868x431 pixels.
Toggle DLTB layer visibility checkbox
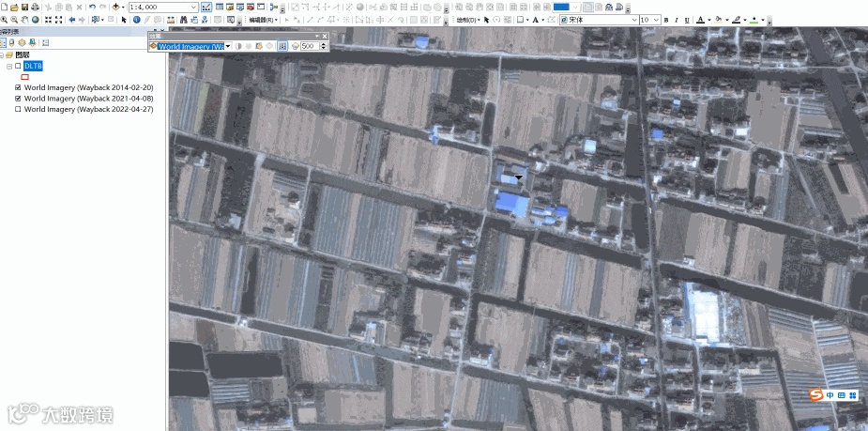tap(18, 66)
